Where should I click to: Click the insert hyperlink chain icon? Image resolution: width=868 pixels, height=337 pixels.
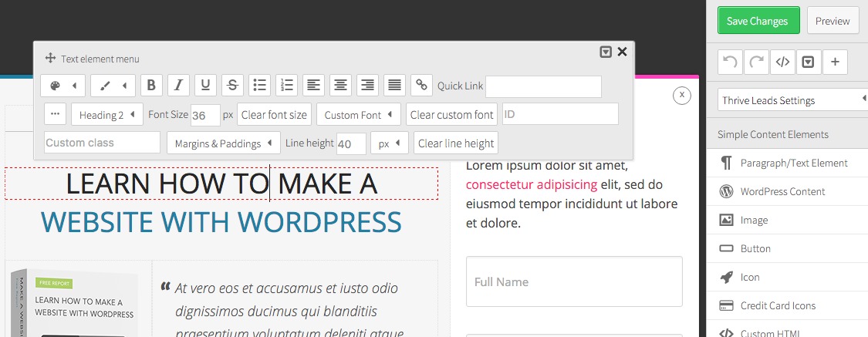tap(421, 86)
